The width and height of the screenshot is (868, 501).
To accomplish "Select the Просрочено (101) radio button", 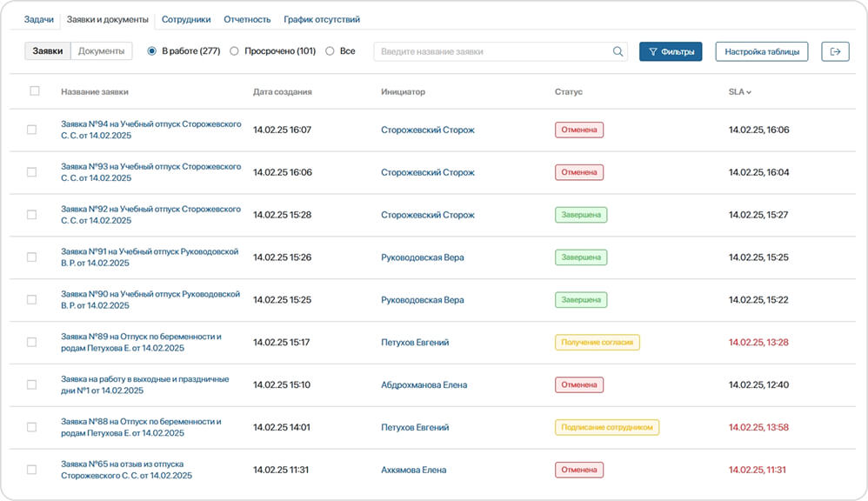I will (234, 51).
